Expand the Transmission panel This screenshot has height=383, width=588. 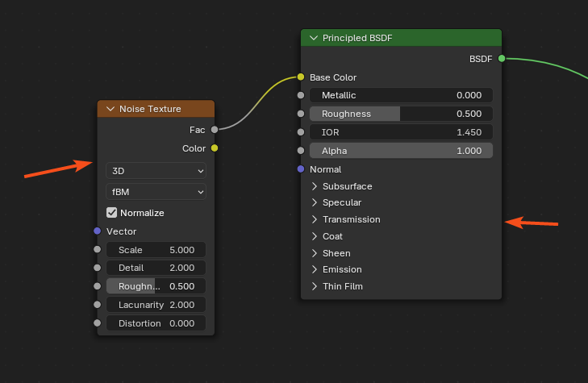[315, 219]
